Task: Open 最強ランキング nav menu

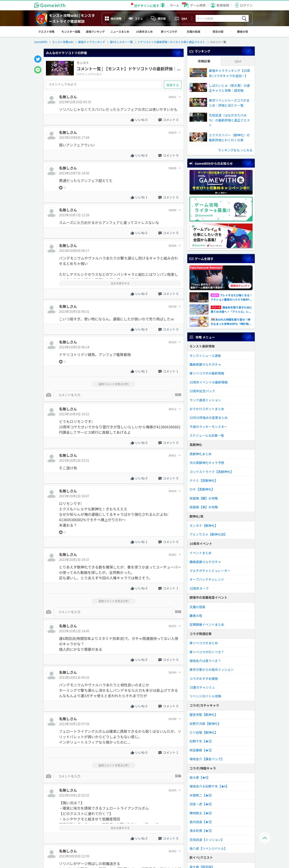Action: pyautogui.click(x=95, y=32)
